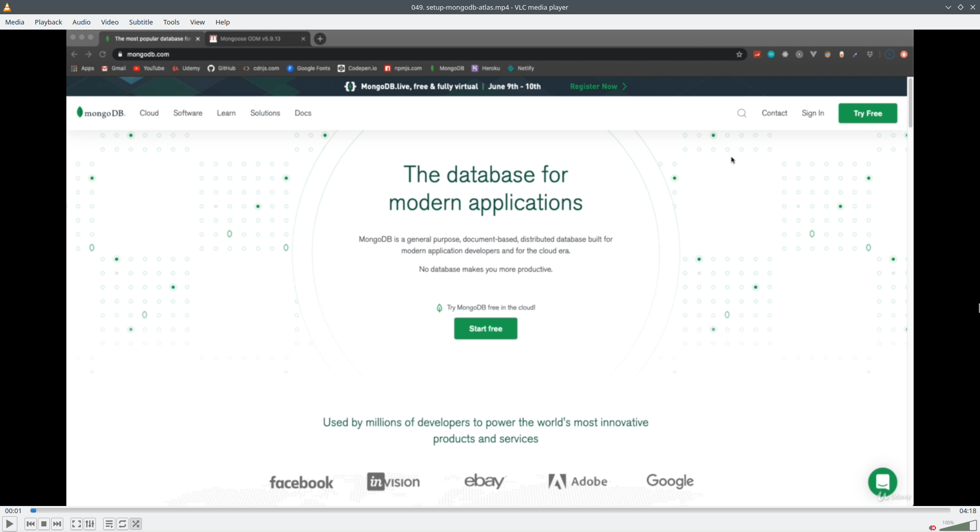Open the Learn navigation item
The width and height of the screenshot is (980, 532).
pos(226,113)
